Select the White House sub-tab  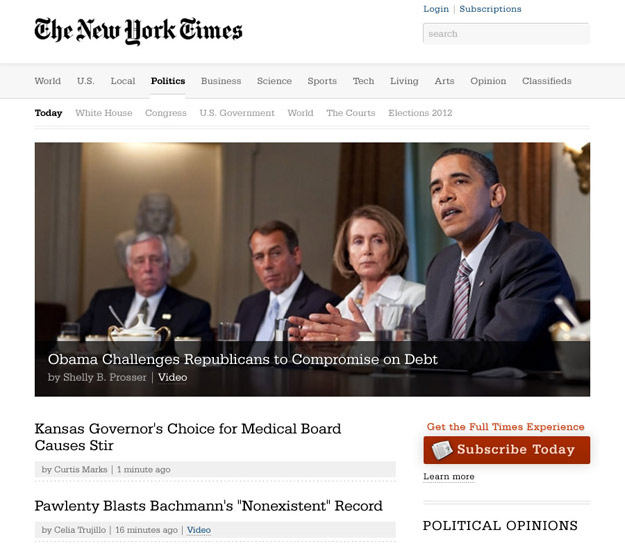(x=104, y=113)
